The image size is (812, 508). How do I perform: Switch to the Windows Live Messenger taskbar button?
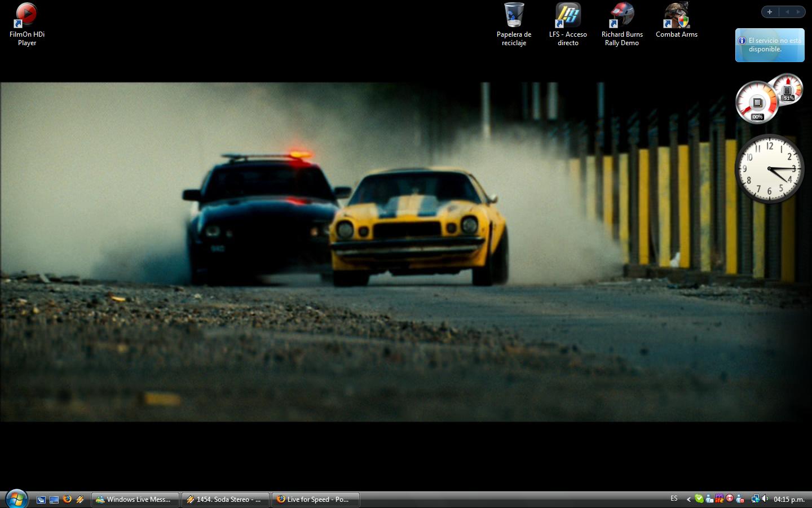point(135,500)
